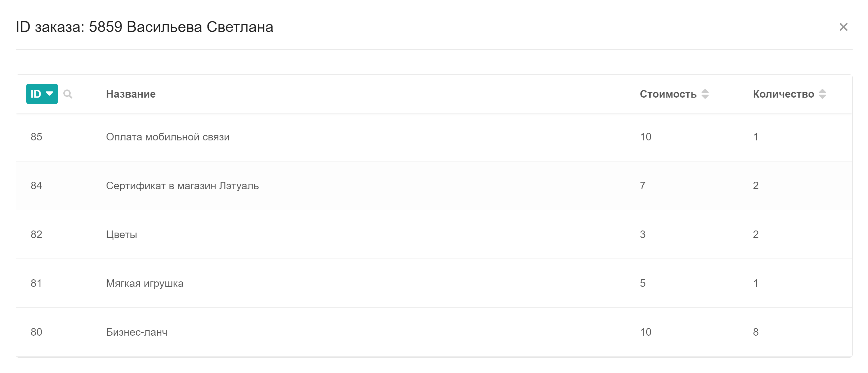Sort by ID column descending

[42, 94]
